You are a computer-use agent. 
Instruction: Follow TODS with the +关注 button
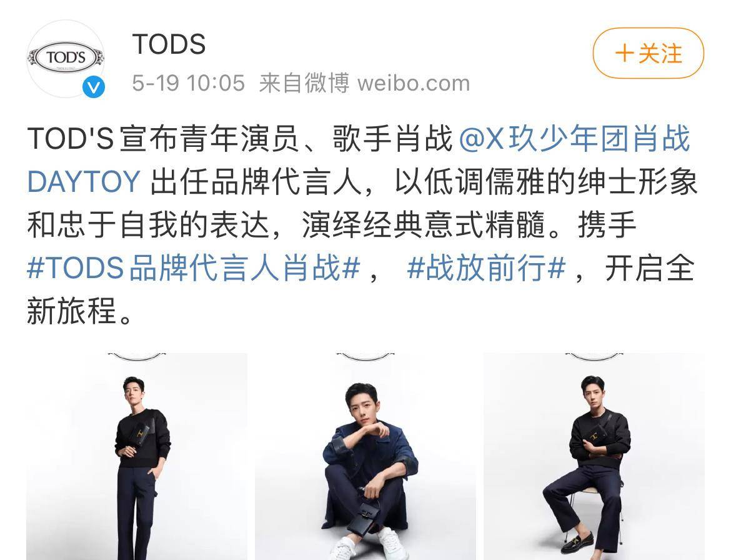point(648,53)
